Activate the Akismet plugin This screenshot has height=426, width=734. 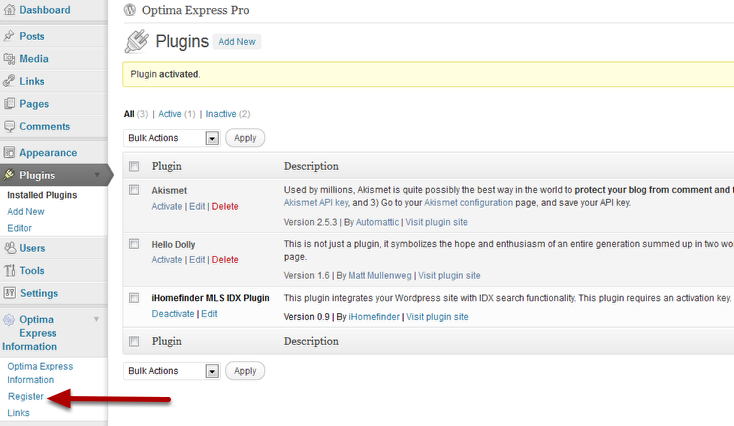(167, 206)
